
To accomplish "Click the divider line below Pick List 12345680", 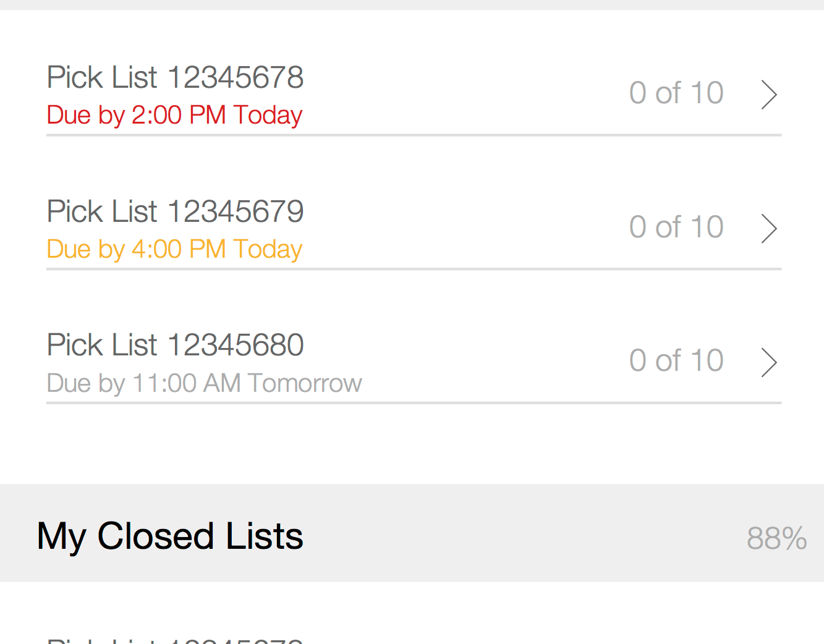I will tap(414, 403).
